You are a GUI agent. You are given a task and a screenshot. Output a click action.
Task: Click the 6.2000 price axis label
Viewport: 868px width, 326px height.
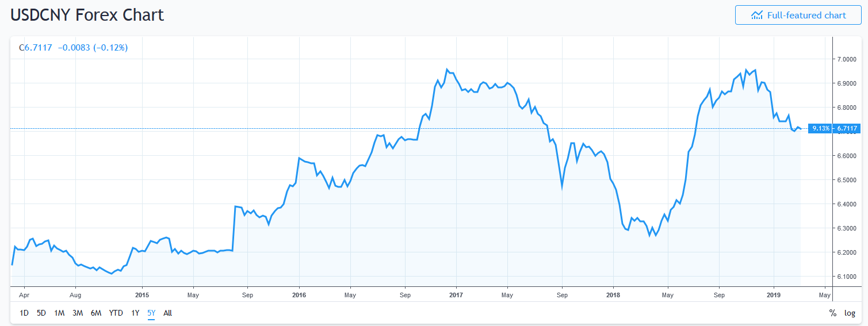coord(848,252)
